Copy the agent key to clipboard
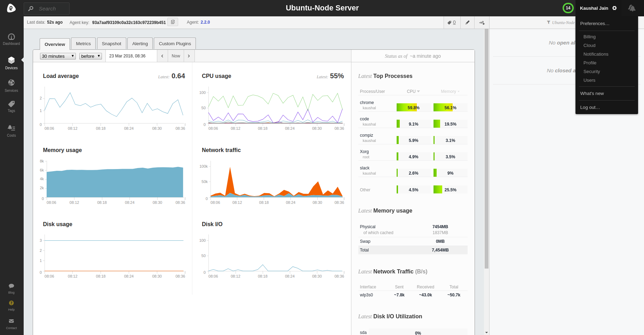 point(173,22)
